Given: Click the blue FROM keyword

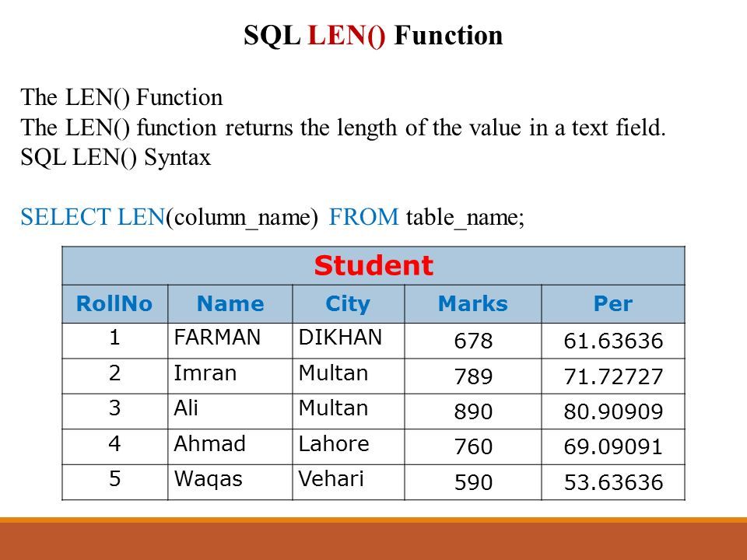Looking at the screenshot, I should pos(363,217).
